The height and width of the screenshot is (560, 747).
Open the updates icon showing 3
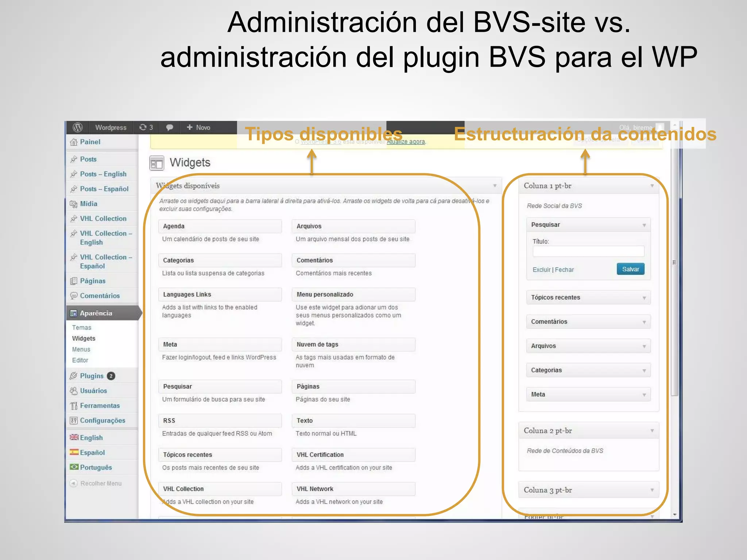pos(146,127)
